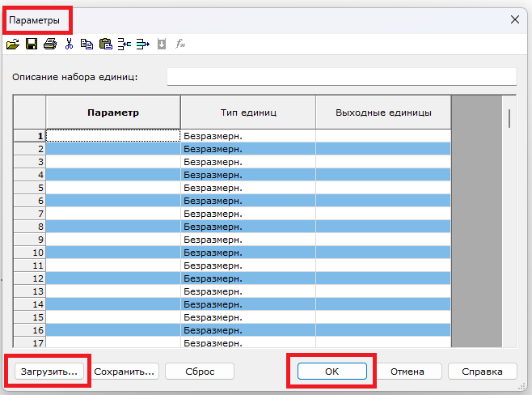This screenshot has width=532, height=395.
Task: Click the Paste clipboard icon
Action: click(105, 45)
